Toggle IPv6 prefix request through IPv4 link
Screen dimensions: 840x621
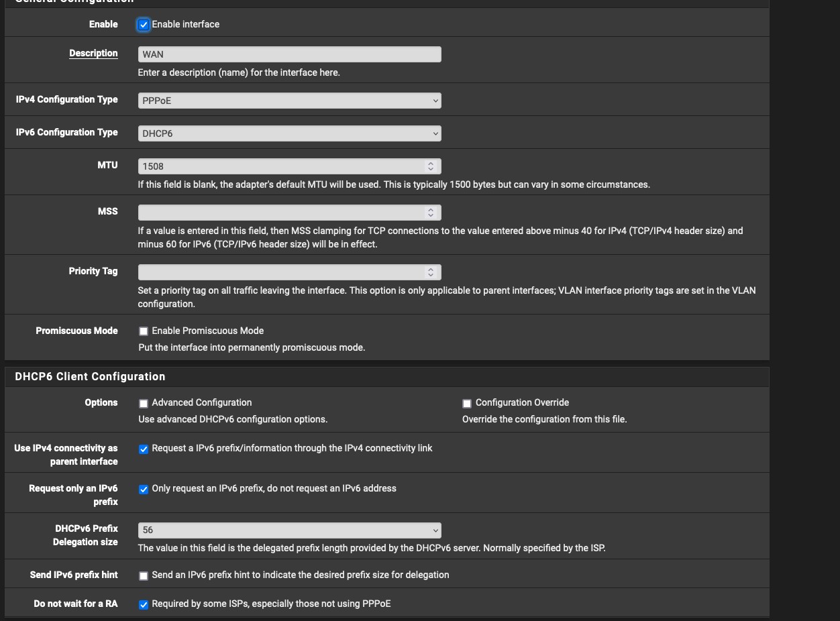point(144,449)
